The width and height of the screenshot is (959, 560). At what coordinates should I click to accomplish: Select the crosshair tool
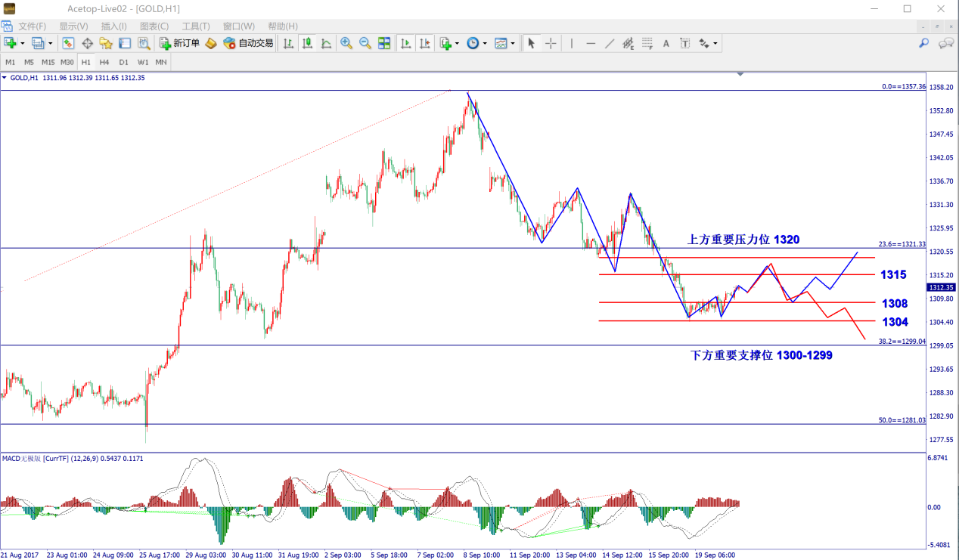pos(551,43)
